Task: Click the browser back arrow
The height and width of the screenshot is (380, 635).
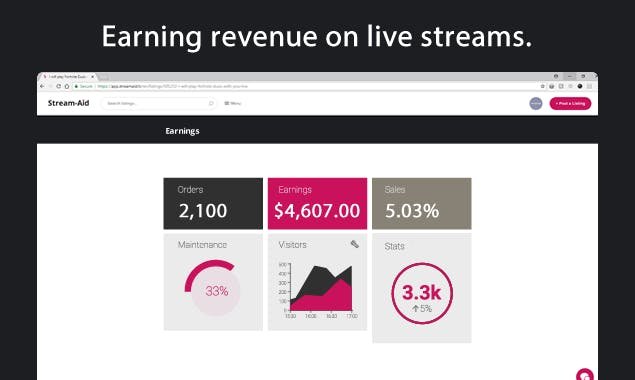Action: [x=42, y=86]
